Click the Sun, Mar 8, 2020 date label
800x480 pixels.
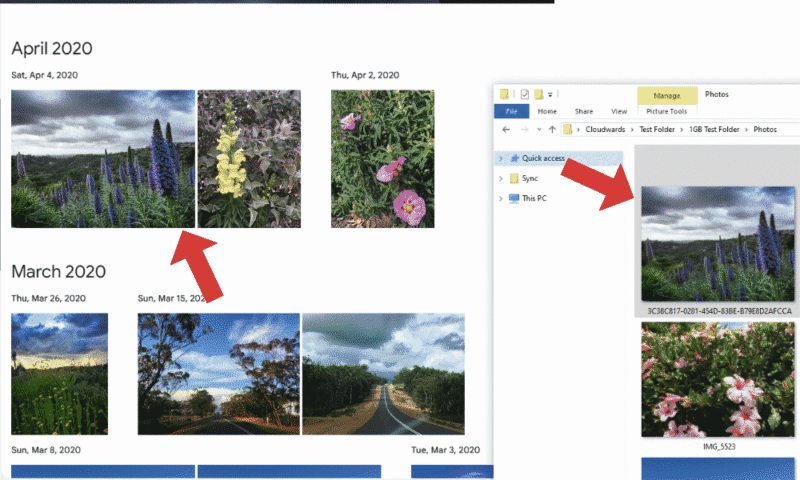[46, 450]
